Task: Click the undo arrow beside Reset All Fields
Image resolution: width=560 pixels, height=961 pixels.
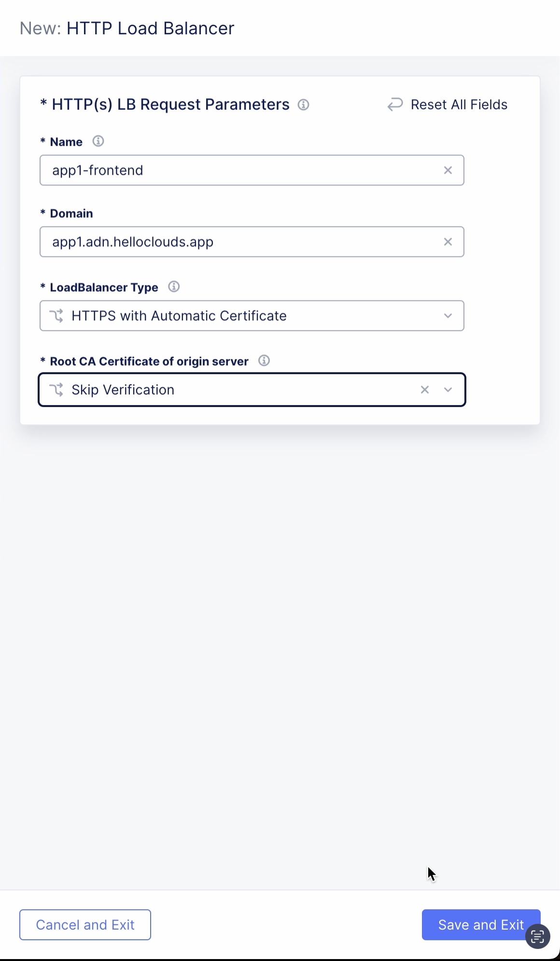Action: 395,104
